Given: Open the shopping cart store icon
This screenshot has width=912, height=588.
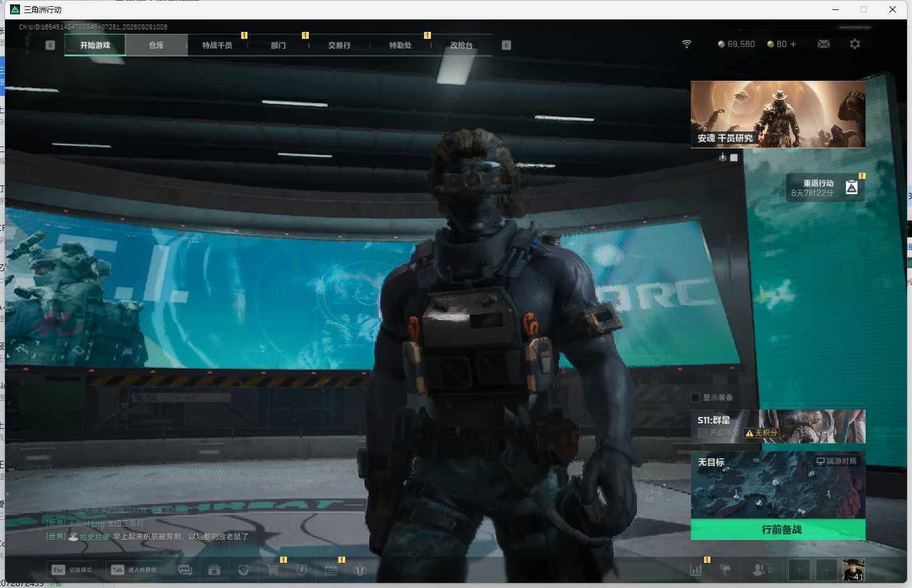Looking at the screenshot, I should [x=272, y=570].
